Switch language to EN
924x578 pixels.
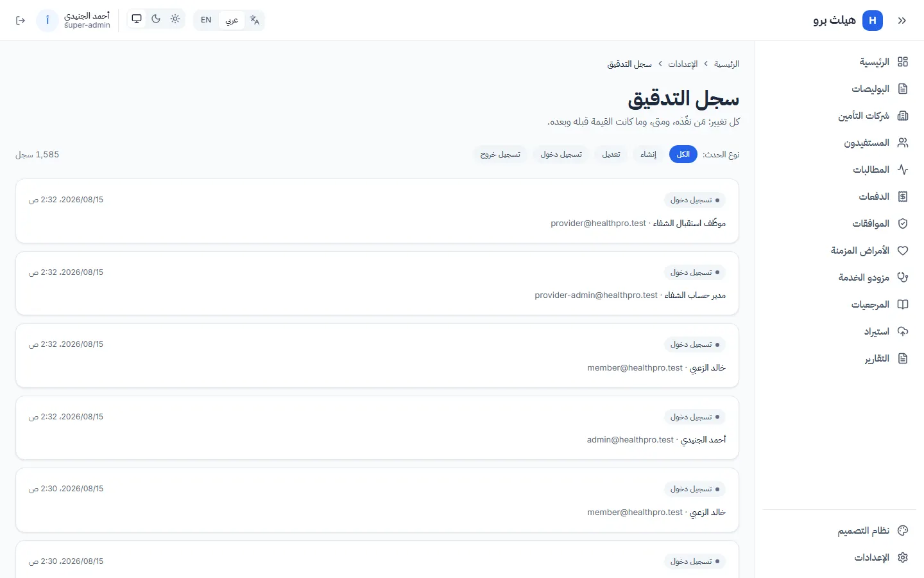tap(206, 20)
